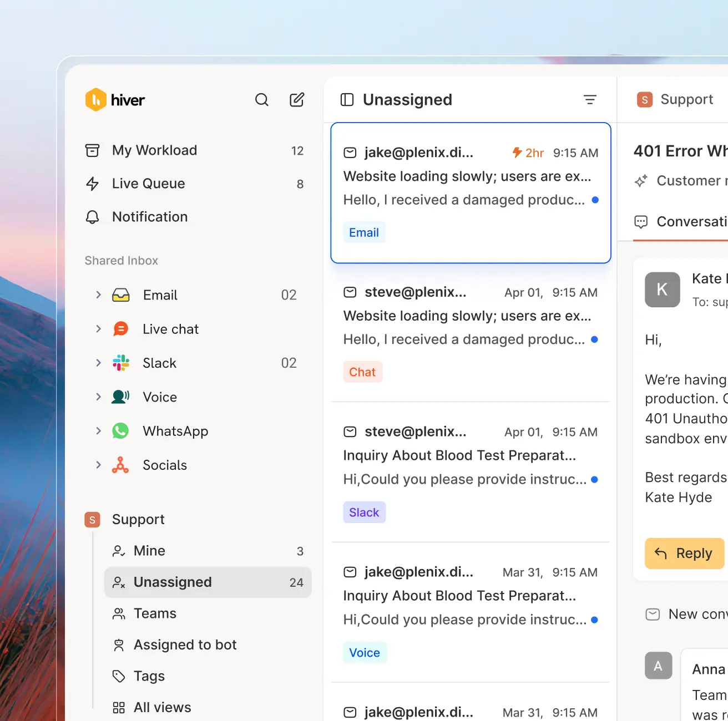Click the My Workload archive icon
The width and height of the screenshot is (728, 721).
coord(92,150)
